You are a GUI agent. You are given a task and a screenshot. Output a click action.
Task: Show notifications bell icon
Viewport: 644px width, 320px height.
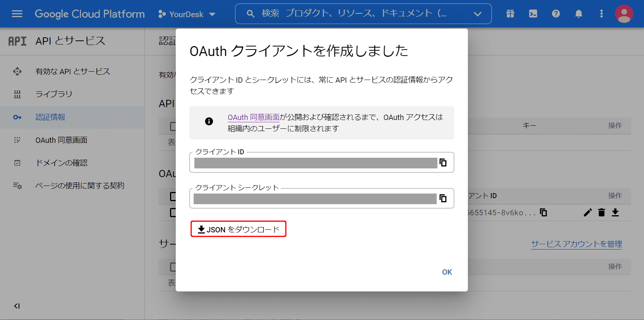(x=579, y=14)
